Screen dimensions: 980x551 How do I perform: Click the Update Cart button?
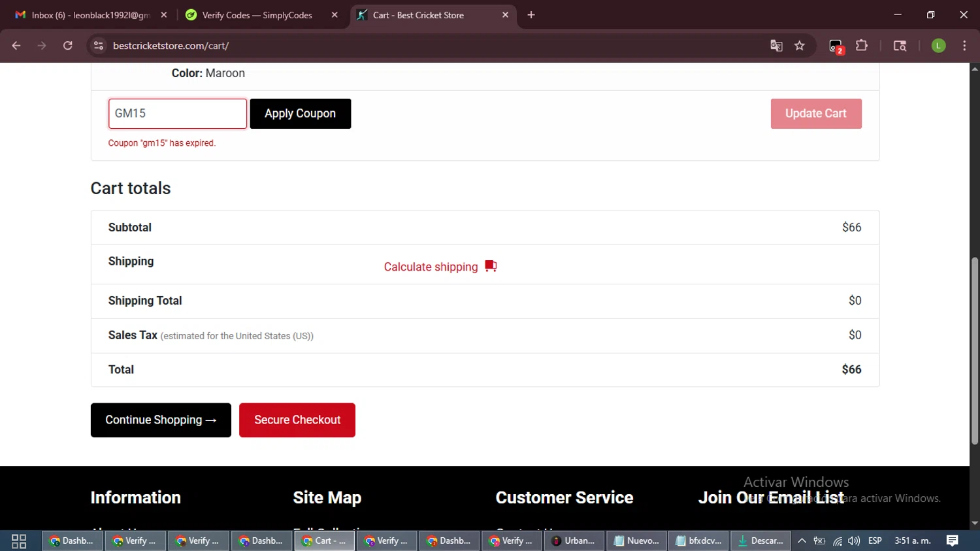pyautogui.click(x=816, y=114)
